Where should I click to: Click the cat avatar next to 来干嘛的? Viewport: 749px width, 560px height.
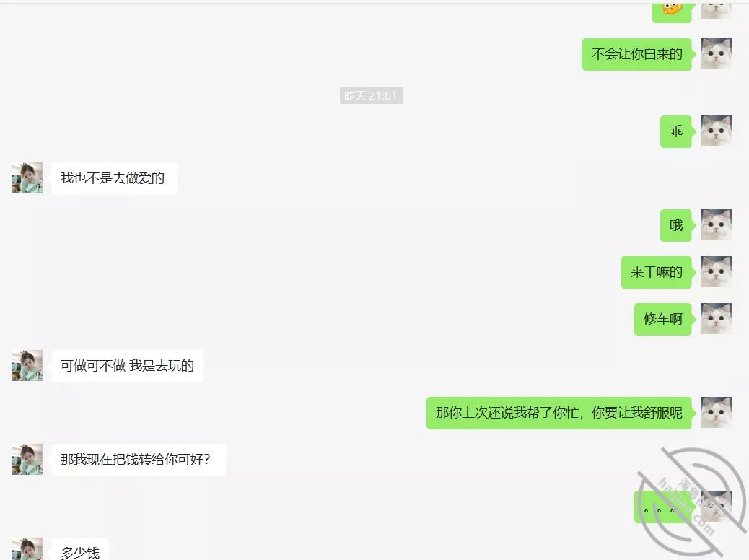click(x=716, y=271)
